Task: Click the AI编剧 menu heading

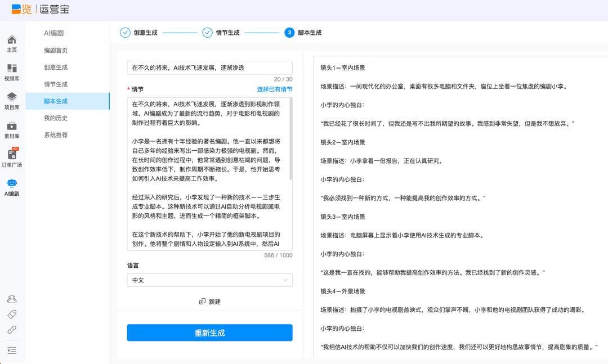Action: tap(54, 33)
